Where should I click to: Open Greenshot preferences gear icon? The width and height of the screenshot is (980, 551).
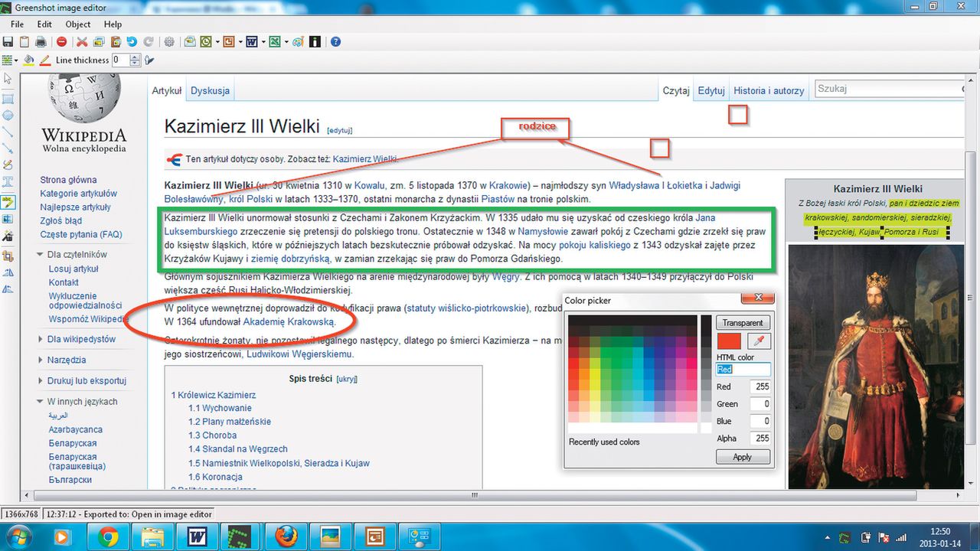click(169, 42)
